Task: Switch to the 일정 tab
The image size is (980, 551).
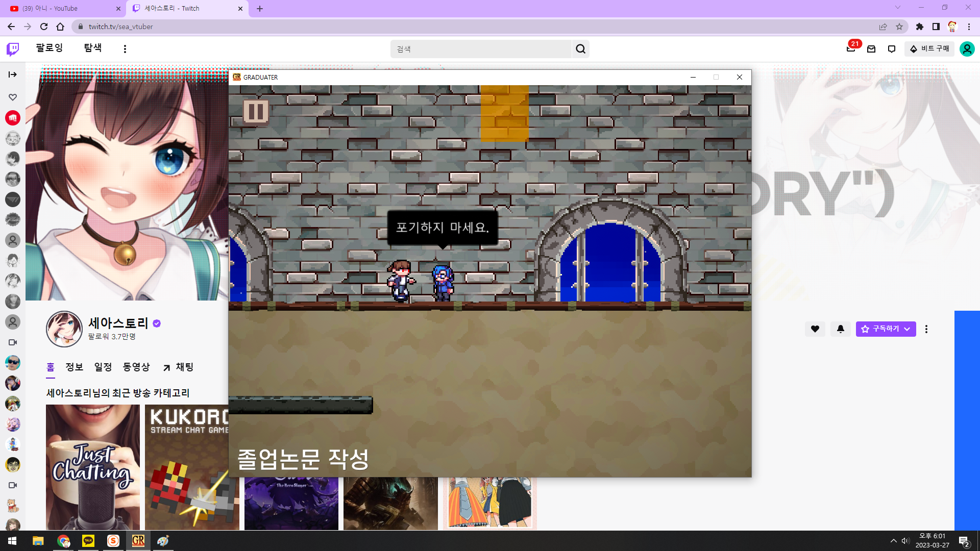Action: coord(103,367)
